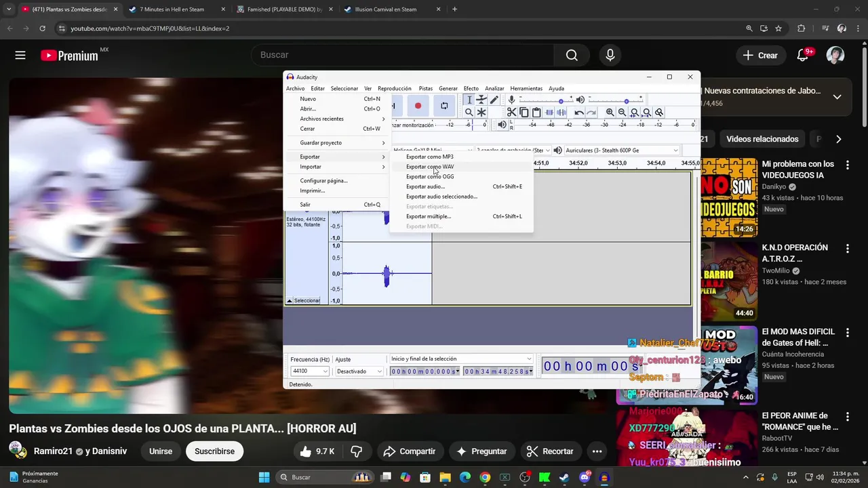Open the Herramientas menu
Screen dimensions: 868x488
click(526, 89)
